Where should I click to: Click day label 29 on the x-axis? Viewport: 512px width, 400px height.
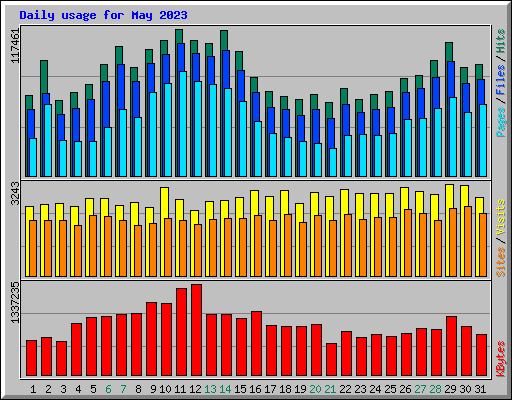click(450, 389)
